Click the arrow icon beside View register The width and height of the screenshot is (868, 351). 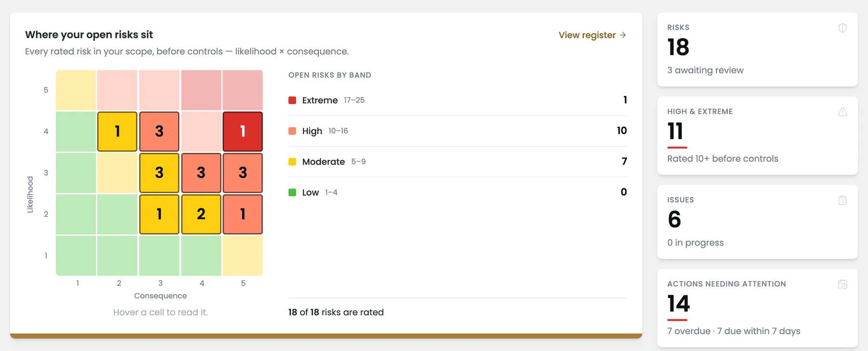623,35
